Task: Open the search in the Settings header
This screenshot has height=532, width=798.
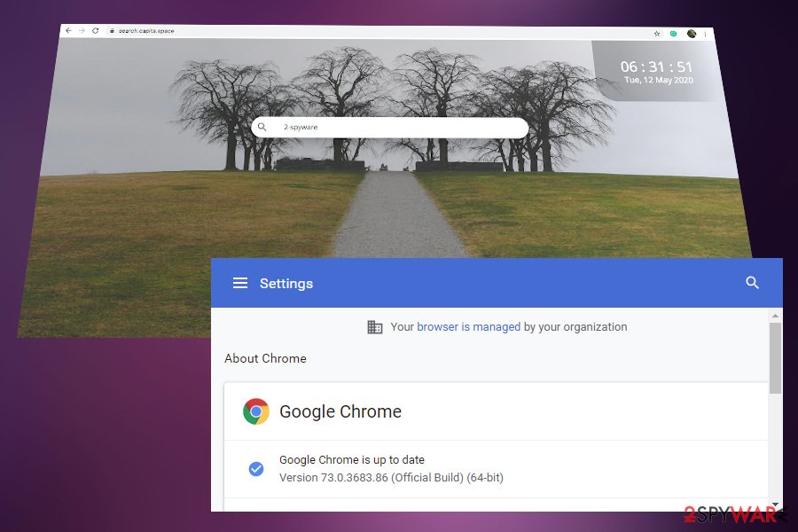Action: tap(752, 283)
